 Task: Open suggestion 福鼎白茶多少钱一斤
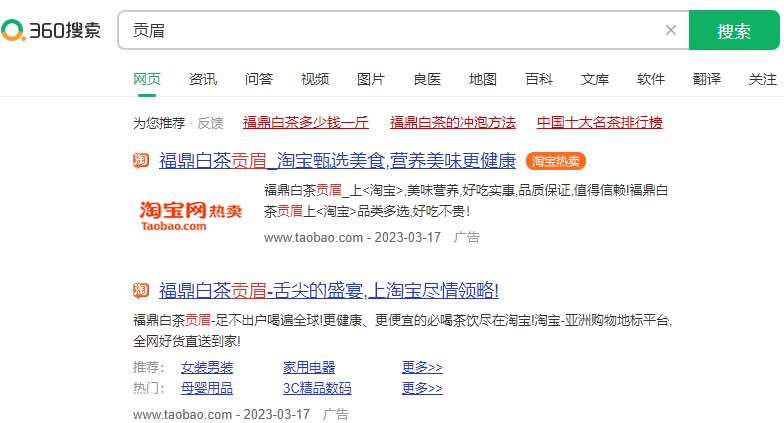306,122
